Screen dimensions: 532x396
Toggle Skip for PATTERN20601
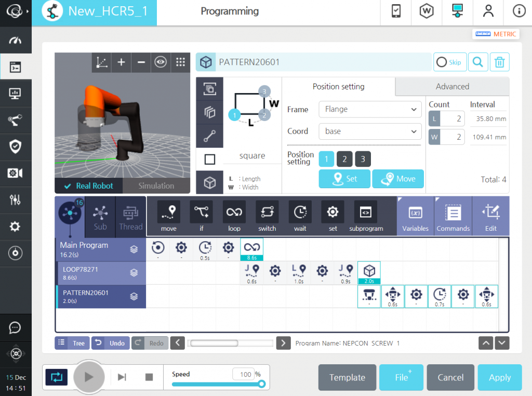(x=450, y=62)
